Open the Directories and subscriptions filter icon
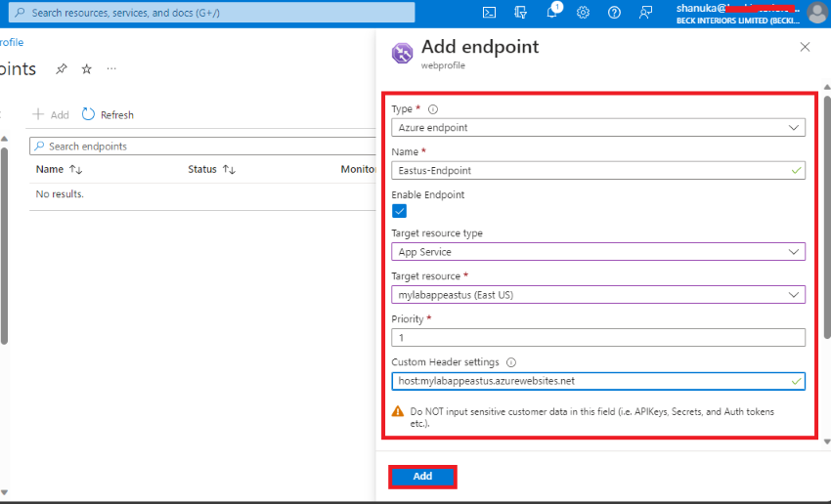The height and width of the screenshot is (504, 831). [520, 13]
